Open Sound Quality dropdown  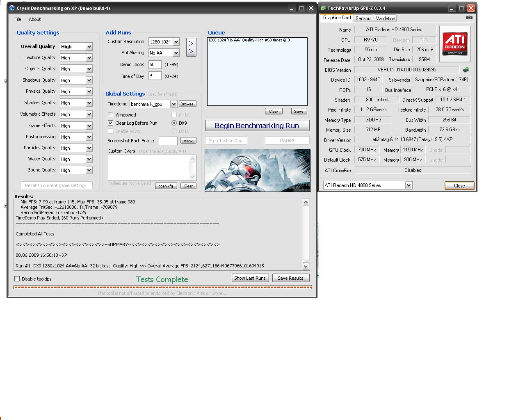click(89, 170)
